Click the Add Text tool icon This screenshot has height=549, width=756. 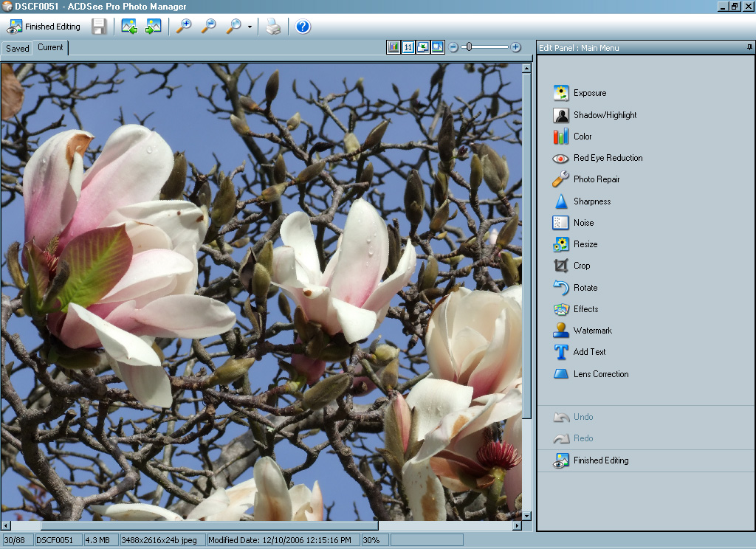pyautogui.click(x=561, y=352)
